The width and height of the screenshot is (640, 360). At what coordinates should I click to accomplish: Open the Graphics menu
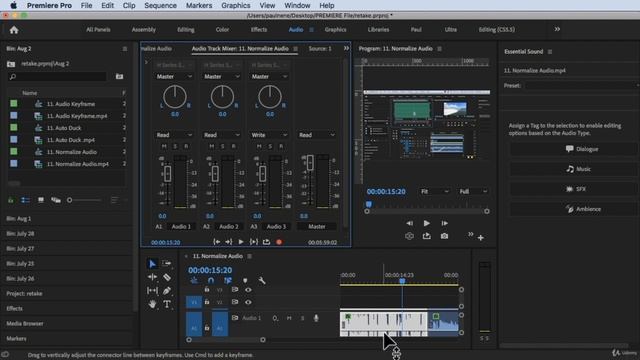tap(236, 5)
